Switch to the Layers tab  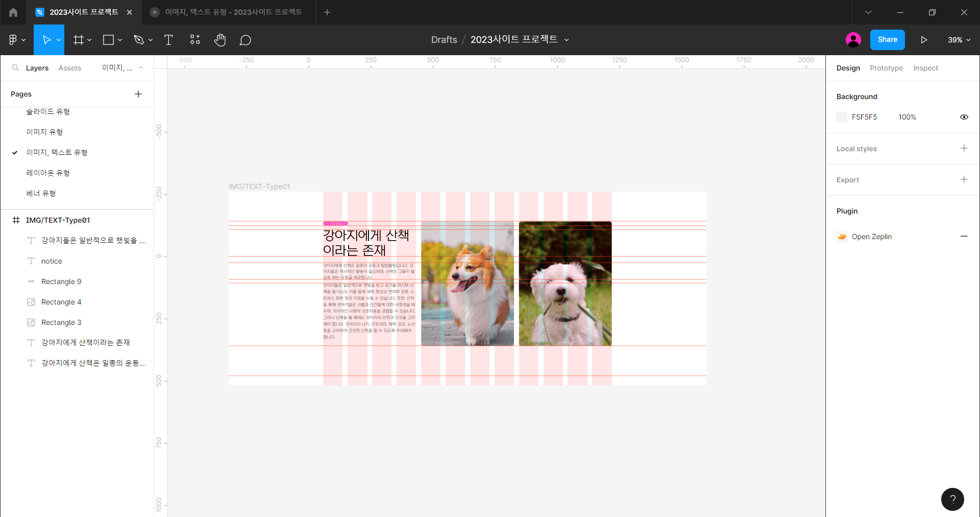coord(37,68)
